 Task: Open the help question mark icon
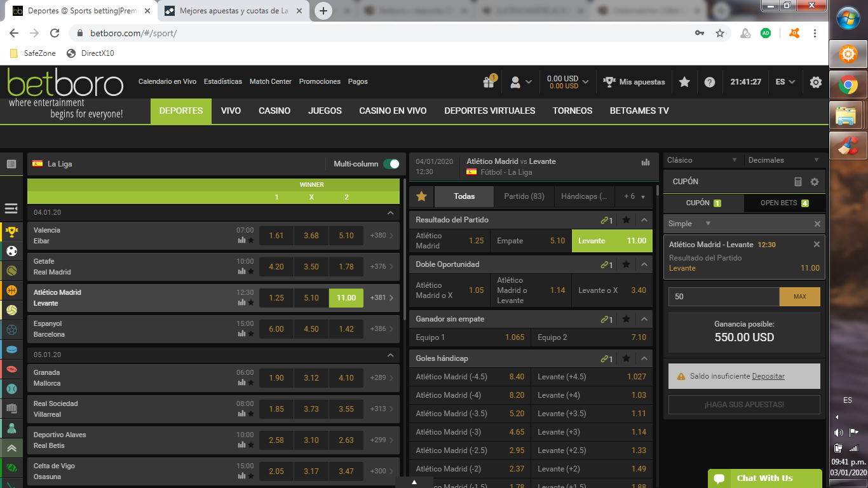tap(710, 82)
